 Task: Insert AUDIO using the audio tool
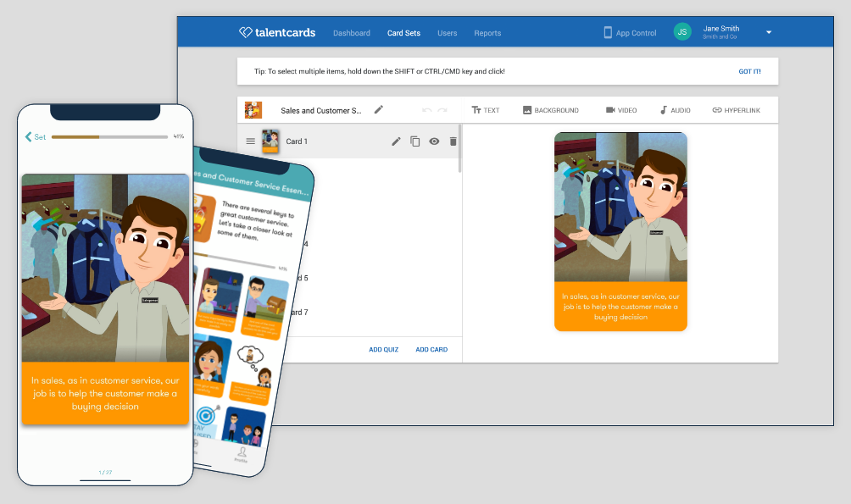pyautogui.click(x=674, y=109)
